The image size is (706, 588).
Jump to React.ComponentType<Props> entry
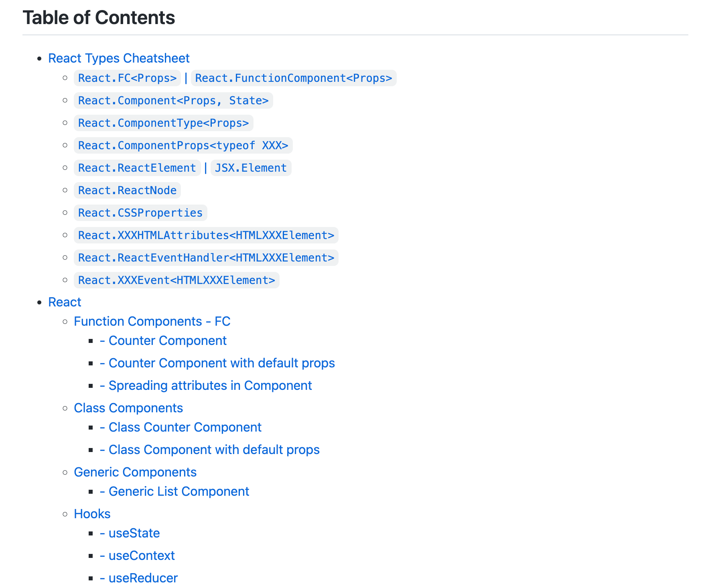[x=163, y=123]
